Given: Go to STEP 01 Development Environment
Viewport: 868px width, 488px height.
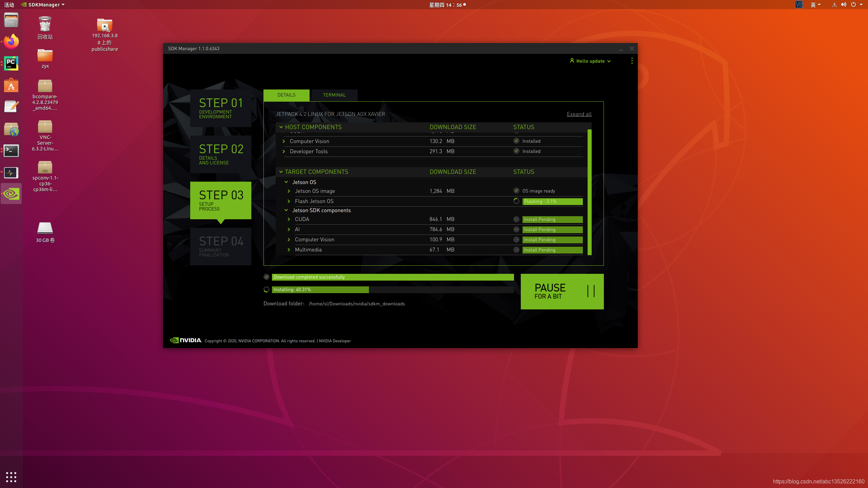Looking at the screenshot, I should click(x=220, y=108).
